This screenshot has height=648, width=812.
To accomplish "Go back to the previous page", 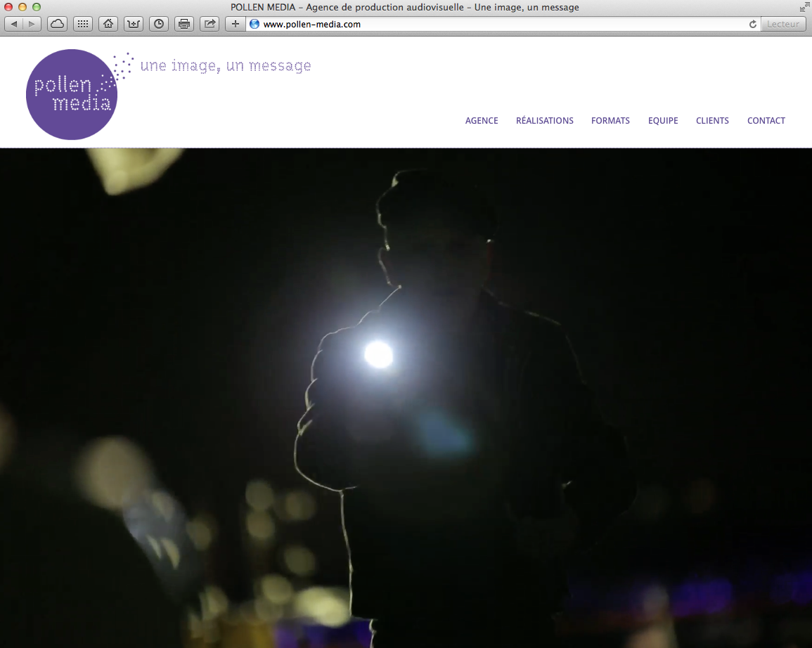I will click(x=14, y=24).
